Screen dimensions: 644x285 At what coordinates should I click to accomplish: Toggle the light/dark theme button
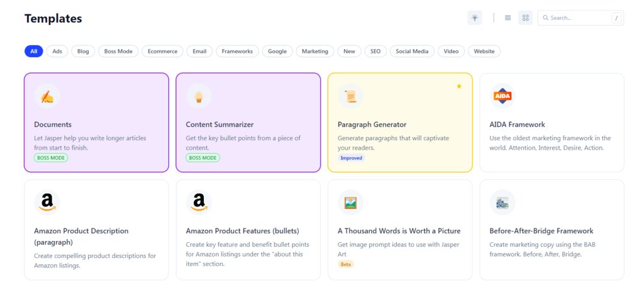475,18
